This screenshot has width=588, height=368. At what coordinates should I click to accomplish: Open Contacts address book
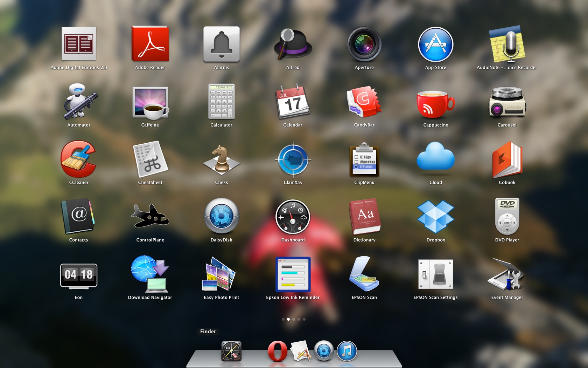click(x=79, y=217)
